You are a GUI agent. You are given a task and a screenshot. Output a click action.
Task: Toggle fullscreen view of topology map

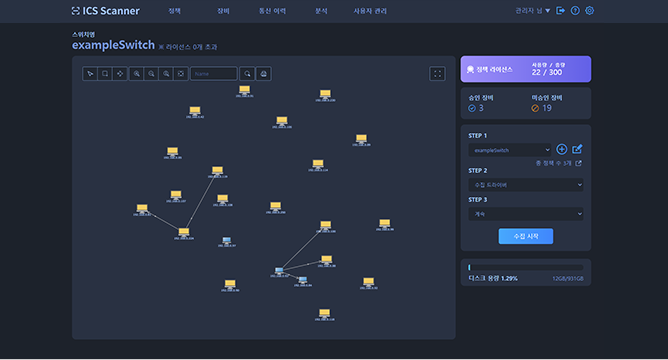[438, 74]
